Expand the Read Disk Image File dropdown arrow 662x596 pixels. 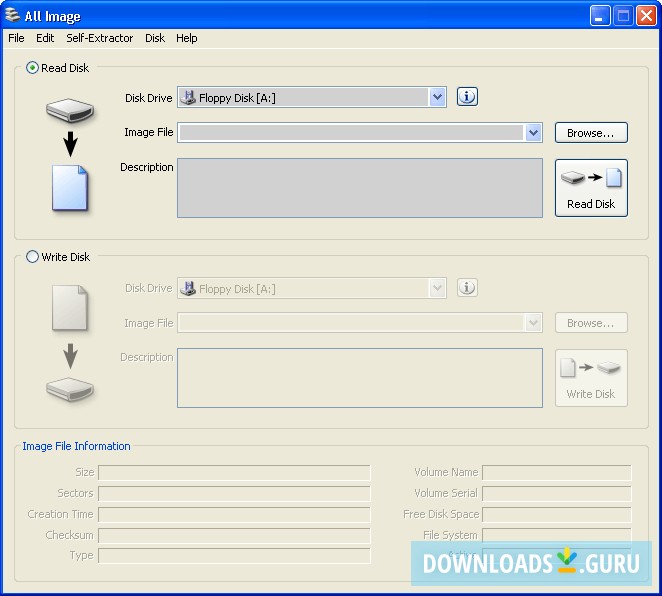point(533,133)
